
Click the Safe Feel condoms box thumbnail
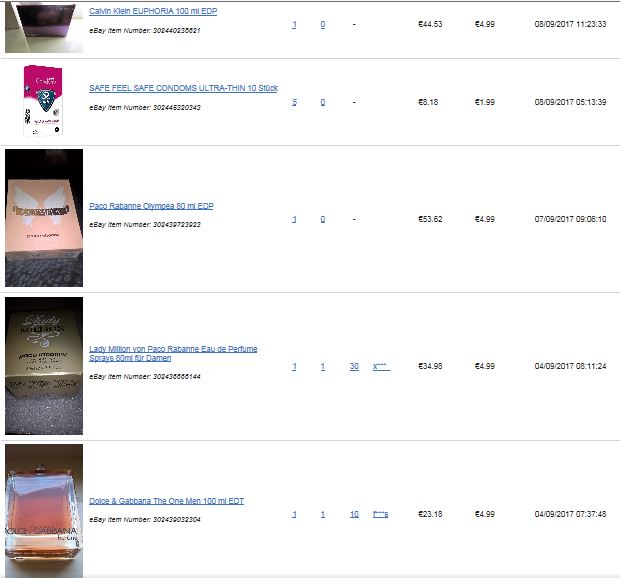click(x=43, y=101)
